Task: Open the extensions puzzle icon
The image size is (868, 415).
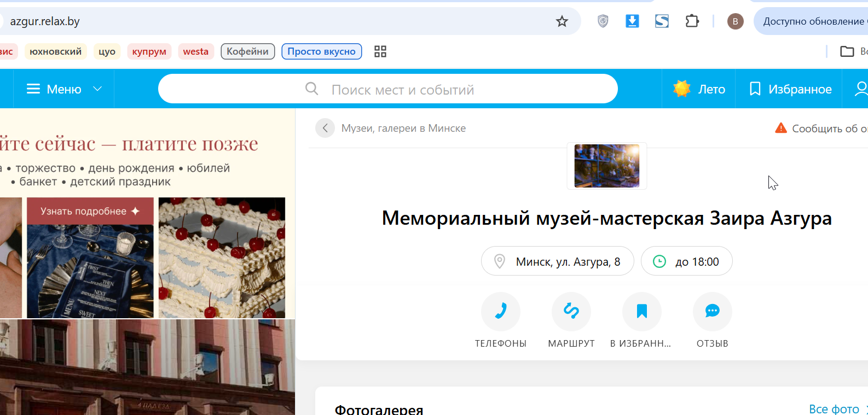Action: [x=692, y=21]
